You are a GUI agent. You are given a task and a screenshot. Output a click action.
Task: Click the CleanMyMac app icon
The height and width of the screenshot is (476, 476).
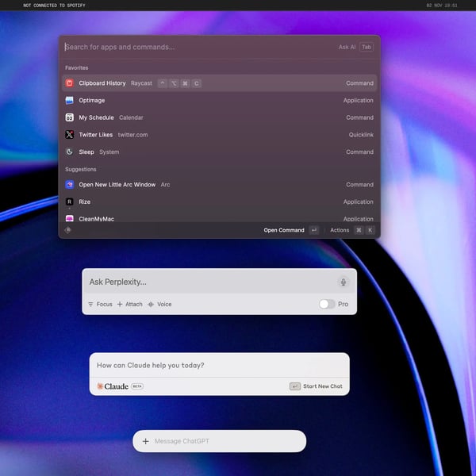pyautogui.click(x=70, y=218)
